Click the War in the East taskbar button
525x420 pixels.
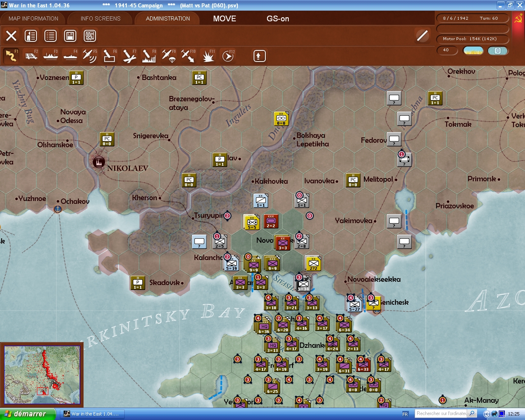(92, 414)
